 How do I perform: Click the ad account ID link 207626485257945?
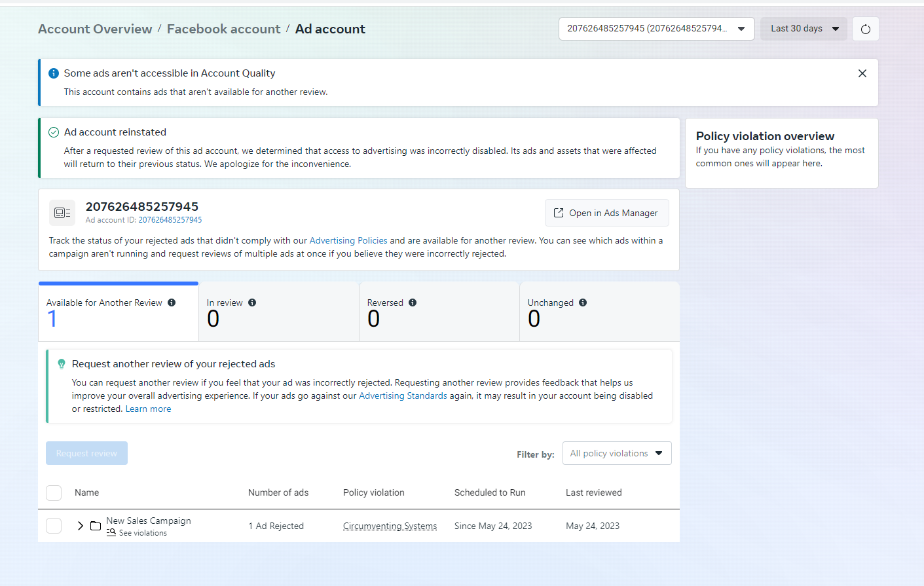(170, 220)
